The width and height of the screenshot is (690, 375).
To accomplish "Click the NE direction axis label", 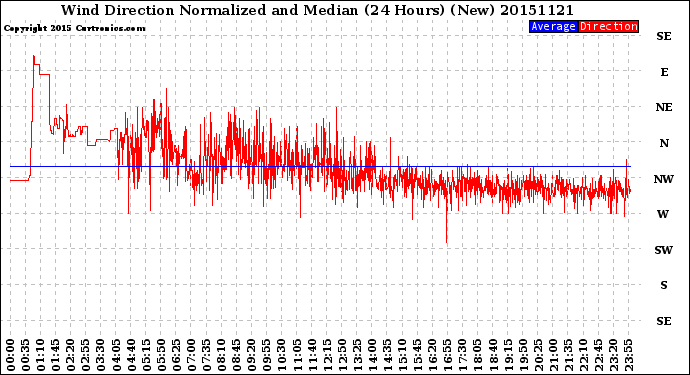I will [x=664, y=107].
